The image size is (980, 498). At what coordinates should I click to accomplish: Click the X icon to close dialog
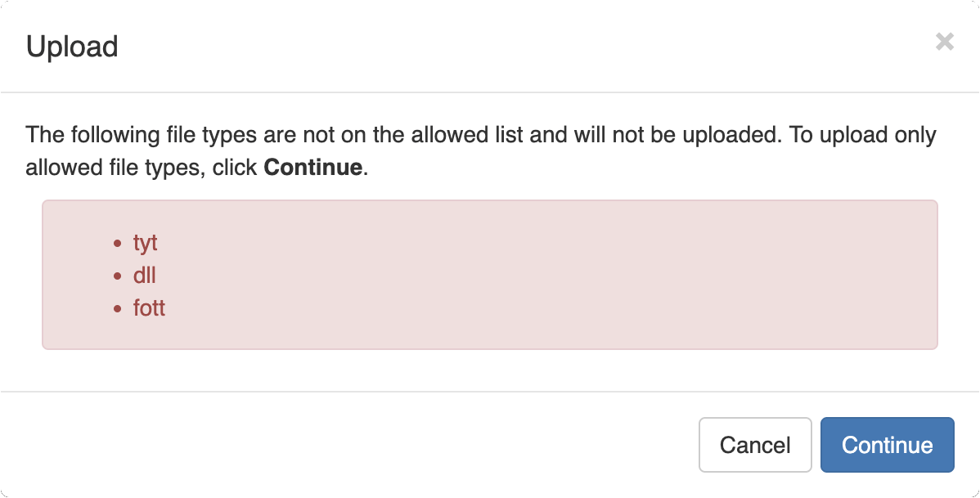coord(945,41)
